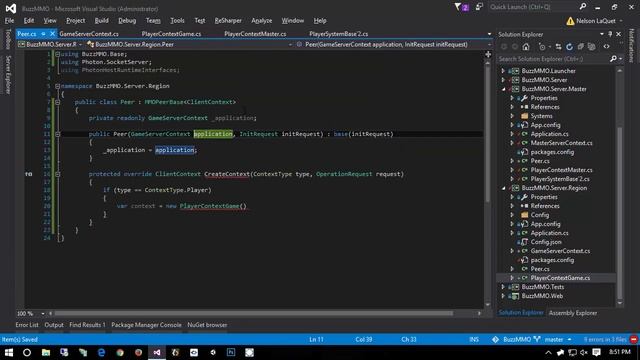Image resolution: width=640 pixels, height=360 pixels.
Task: Click account warning triangle icon
Action: [x=570, y=21]
